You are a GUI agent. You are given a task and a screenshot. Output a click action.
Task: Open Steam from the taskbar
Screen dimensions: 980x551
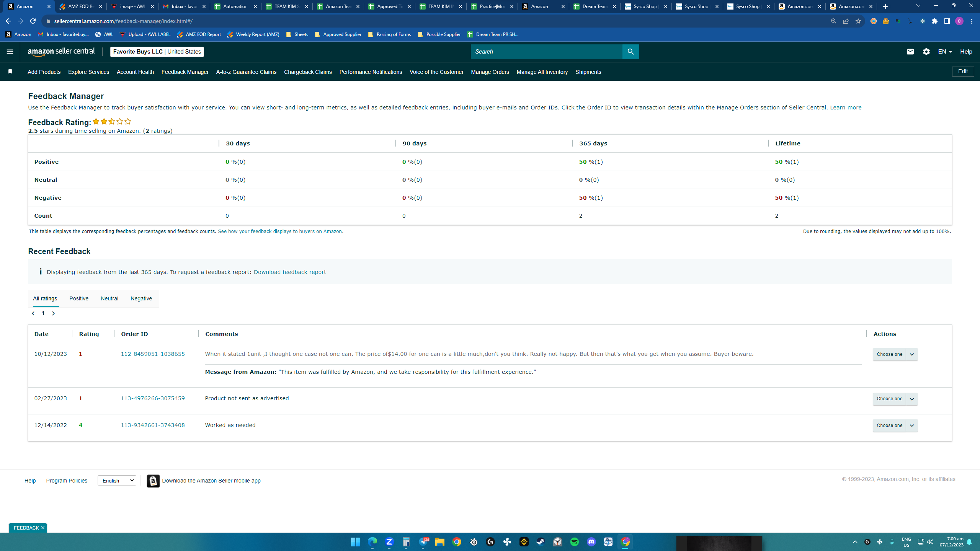point(541,542)
